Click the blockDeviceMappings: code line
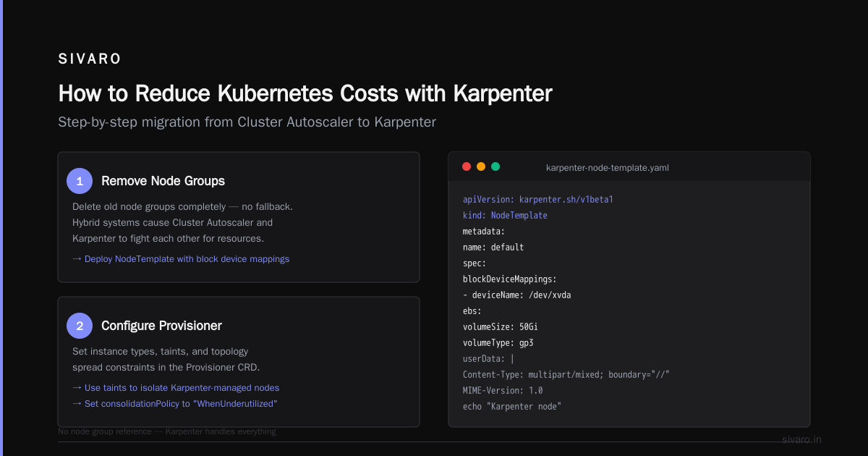Image resolution: width=868 pixels, height=456 pixels. point(510,279)
